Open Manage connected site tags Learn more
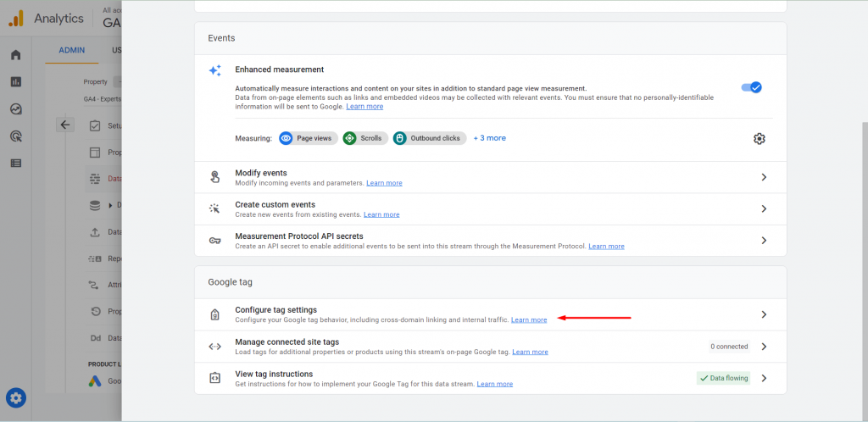Screen dimensions: 868x422 pos(531,352)
